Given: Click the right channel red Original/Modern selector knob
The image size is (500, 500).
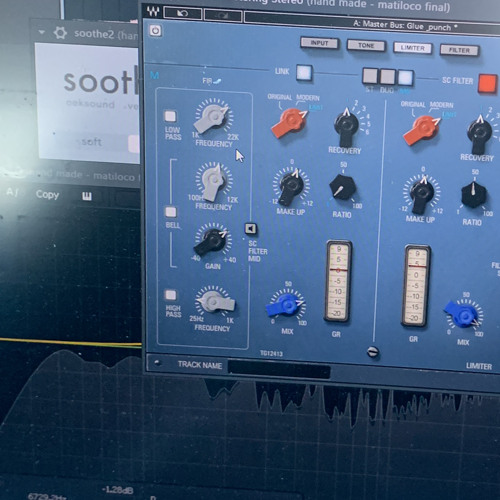Looking at the screenshot, I should pos(423,129).
